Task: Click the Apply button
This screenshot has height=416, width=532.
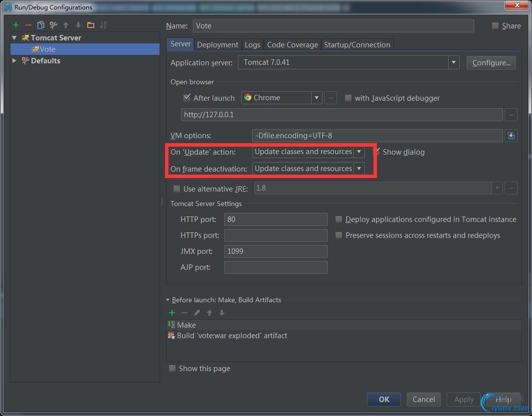Action: [x=464, y=400]
